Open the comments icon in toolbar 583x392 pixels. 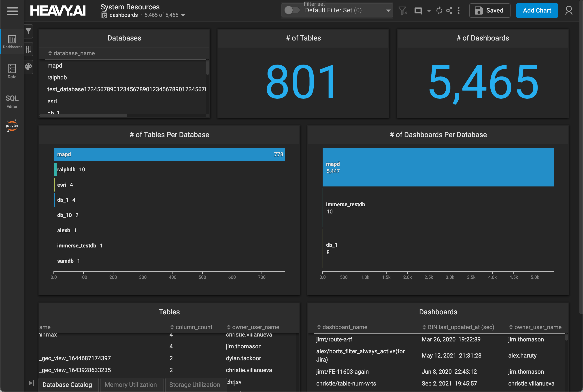click(x=418, y=11)
